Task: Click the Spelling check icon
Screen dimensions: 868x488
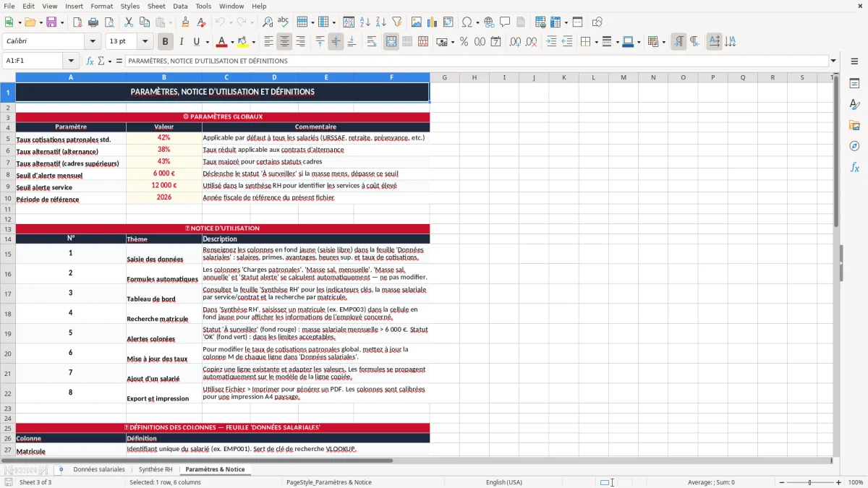Action: coord(283,22)
